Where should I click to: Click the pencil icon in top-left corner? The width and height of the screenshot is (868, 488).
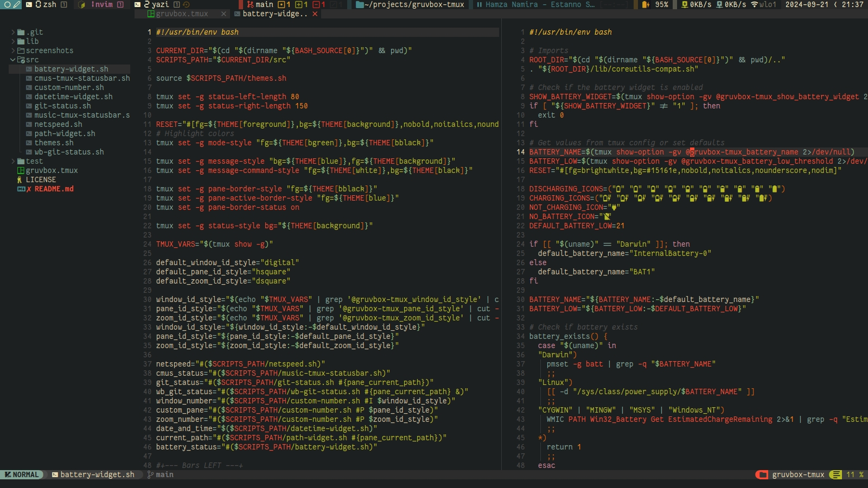tap(16, 4)
